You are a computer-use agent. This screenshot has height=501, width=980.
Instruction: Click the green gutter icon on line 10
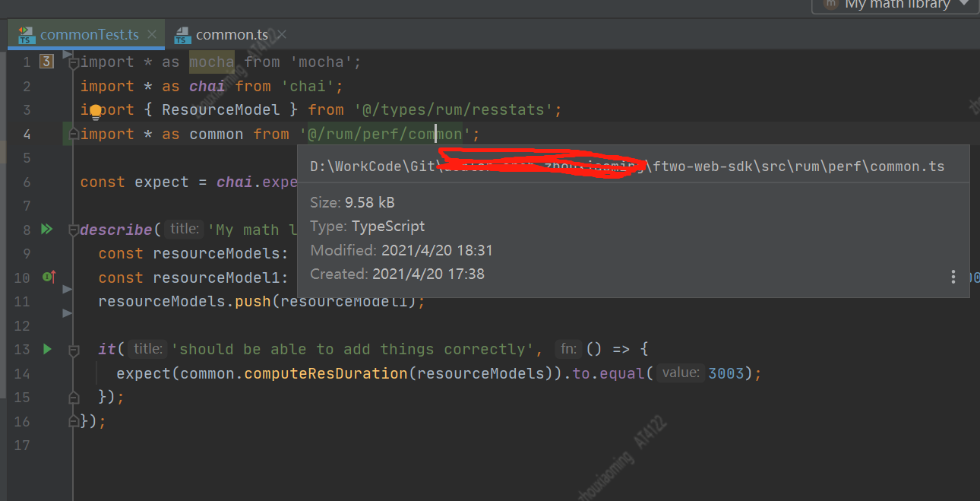coord(47,277)
